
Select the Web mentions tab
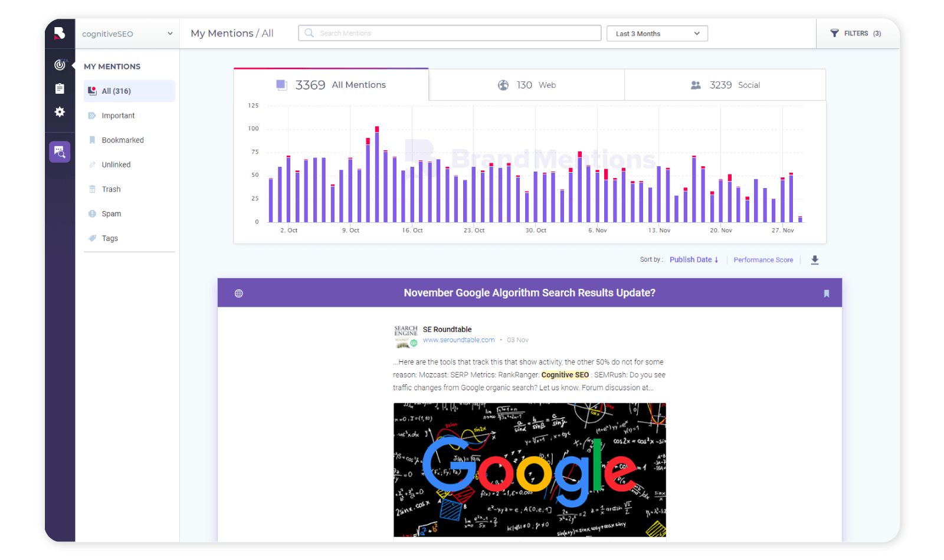[x=527, y=84]
